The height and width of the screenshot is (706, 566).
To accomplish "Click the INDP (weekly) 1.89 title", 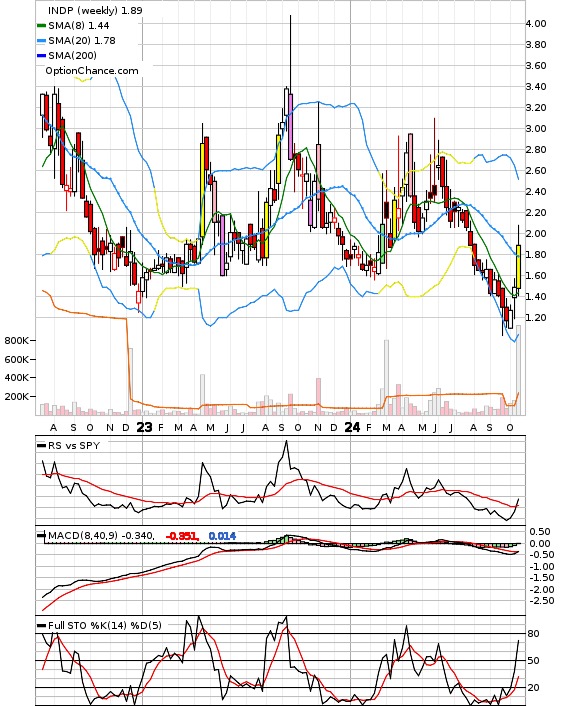I will click(95, 10).
